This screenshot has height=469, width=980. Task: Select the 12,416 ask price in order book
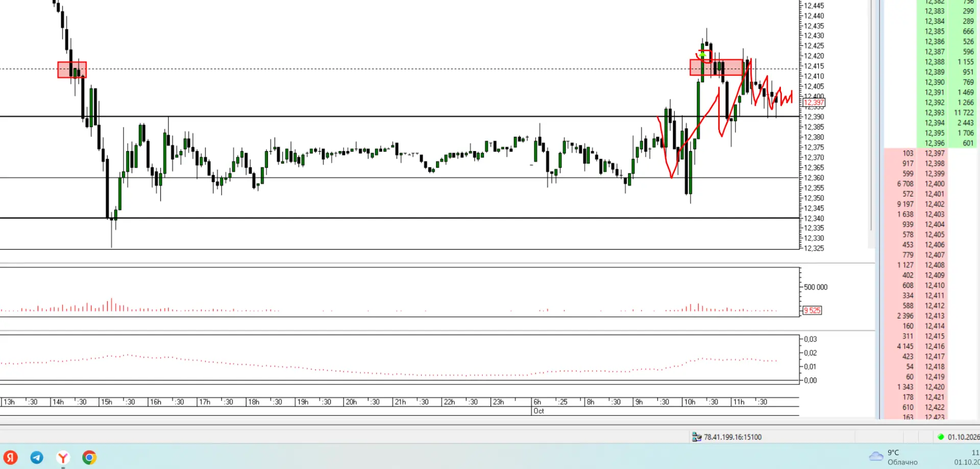pos(935,347)
